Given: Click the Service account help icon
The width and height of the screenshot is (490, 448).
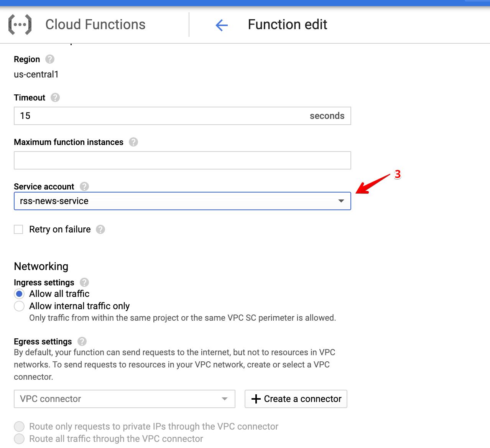Looking at the screenshot, I should point(84,187).
